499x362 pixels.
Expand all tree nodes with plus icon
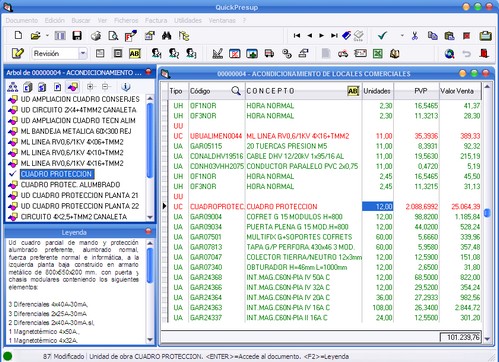click(90, 87)
